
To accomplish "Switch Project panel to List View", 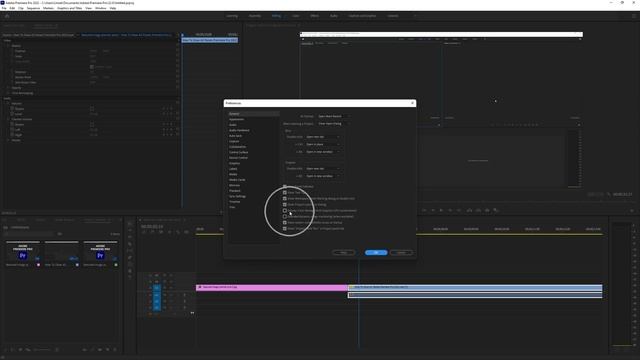I will [x=12, y=349].
